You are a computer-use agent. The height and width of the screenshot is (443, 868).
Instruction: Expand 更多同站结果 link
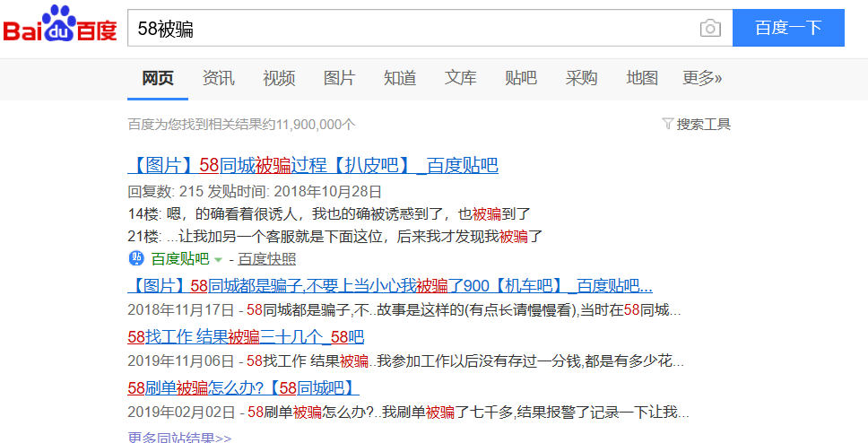[x=179, y=438]
